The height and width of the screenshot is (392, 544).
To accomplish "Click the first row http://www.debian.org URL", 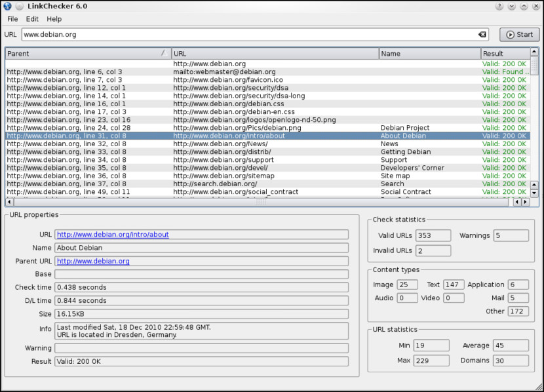I will coord(209,64).
